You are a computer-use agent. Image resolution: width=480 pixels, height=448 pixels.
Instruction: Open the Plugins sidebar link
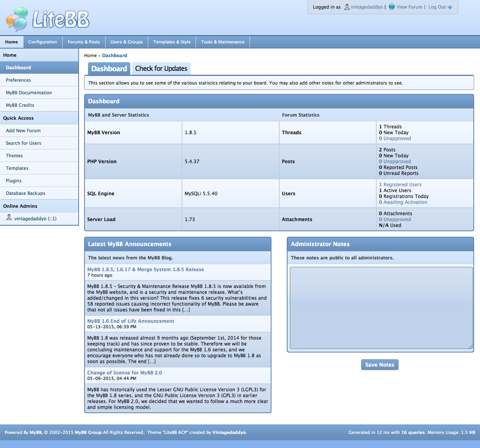(14, 181)
